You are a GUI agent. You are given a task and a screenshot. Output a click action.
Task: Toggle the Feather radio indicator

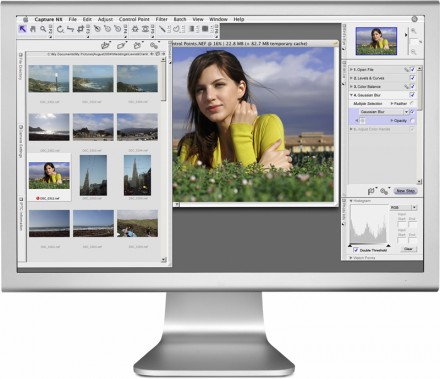coord(412,104)
